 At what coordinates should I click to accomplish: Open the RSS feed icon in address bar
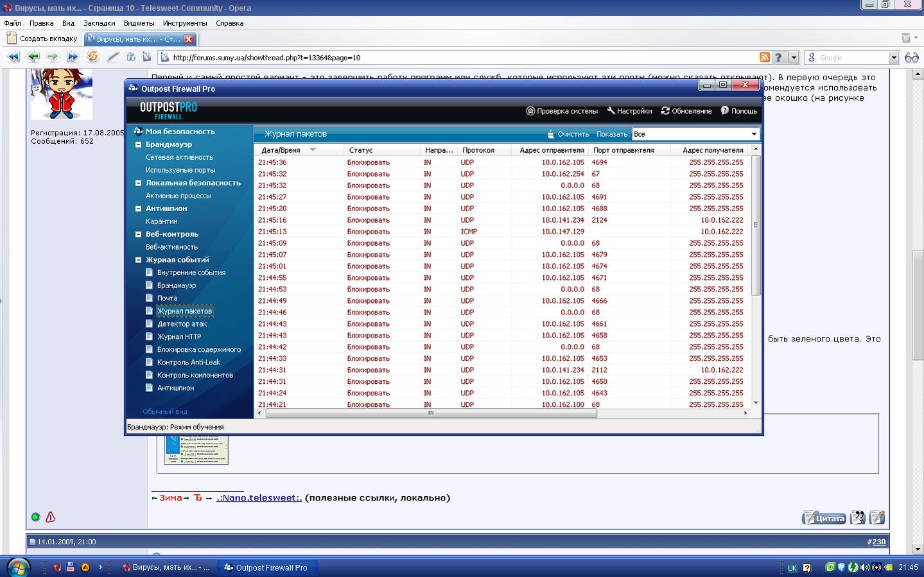coord(764,57)
